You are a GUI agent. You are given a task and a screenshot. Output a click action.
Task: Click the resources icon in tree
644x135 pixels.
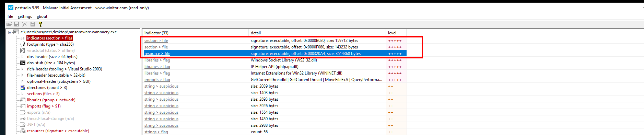(x=23, y=131)
